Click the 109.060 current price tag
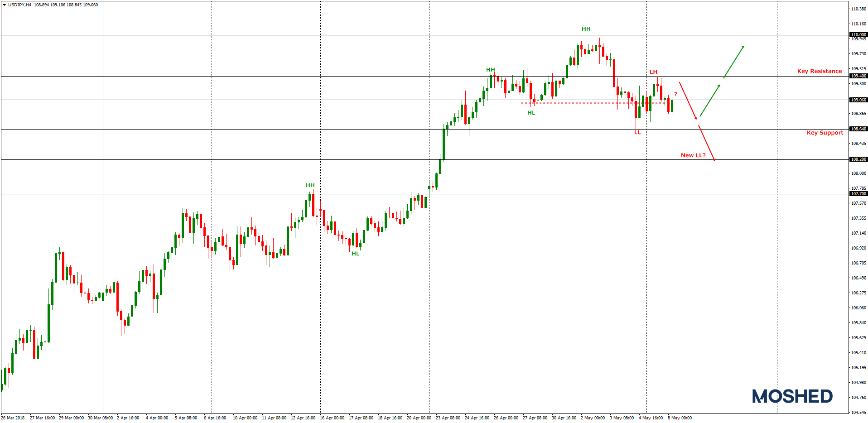This screenshot has height=423, width=868. (858, 100)
